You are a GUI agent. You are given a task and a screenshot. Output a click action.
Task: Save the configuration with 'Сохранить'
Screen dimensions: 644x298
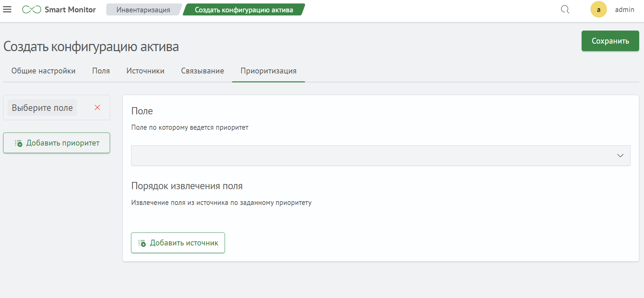coord(610,41)
